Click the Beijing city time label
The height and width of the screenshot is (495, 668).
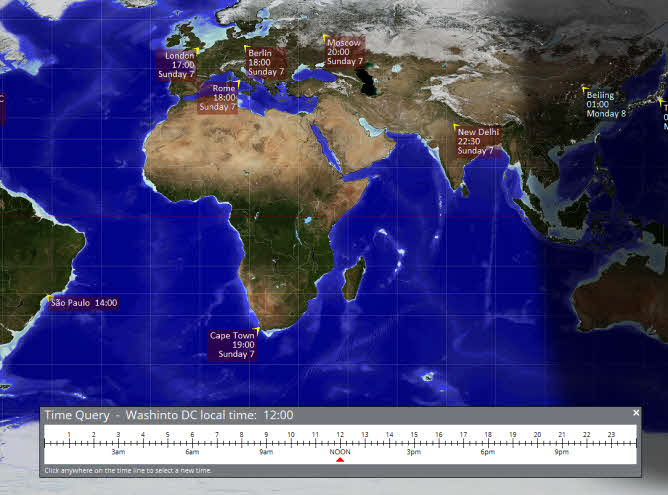point(606,104)
